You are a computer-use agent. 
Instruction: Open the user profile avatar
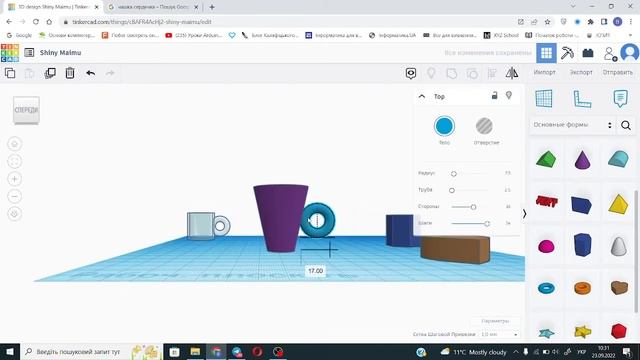click(x=629, y=53)
